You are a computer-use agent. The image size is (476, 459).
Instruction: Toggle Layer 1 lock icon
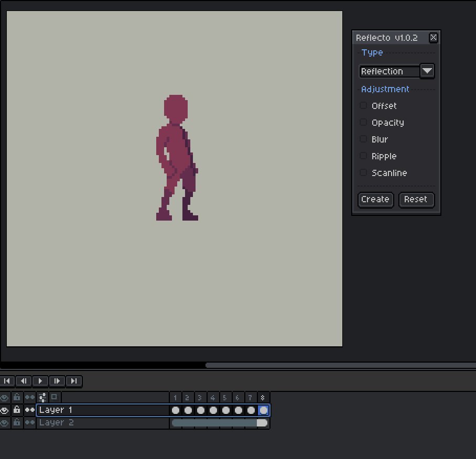point(17,410)
